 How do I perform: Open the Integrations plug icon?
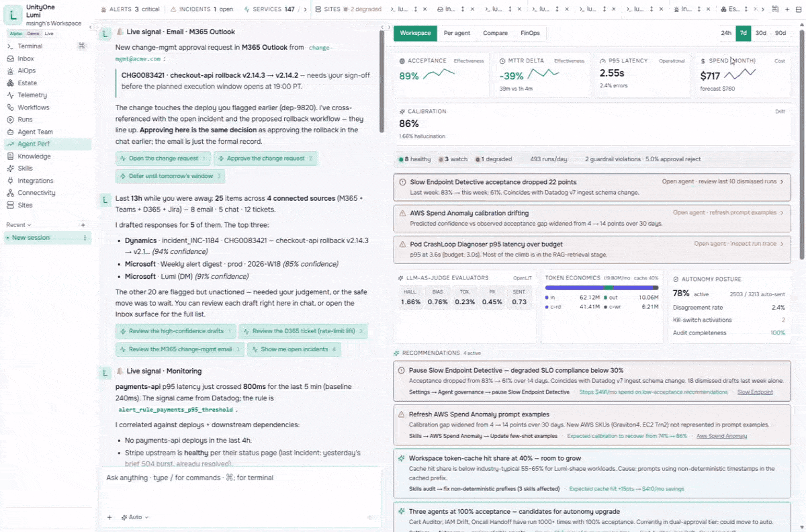click(x=10, y=181)
